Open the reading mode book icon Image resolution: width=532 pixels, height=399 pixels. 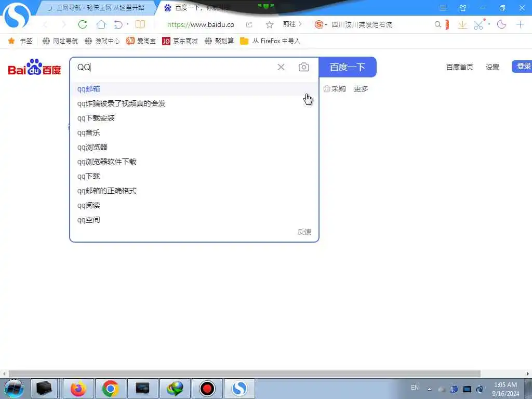click(140, 24)
